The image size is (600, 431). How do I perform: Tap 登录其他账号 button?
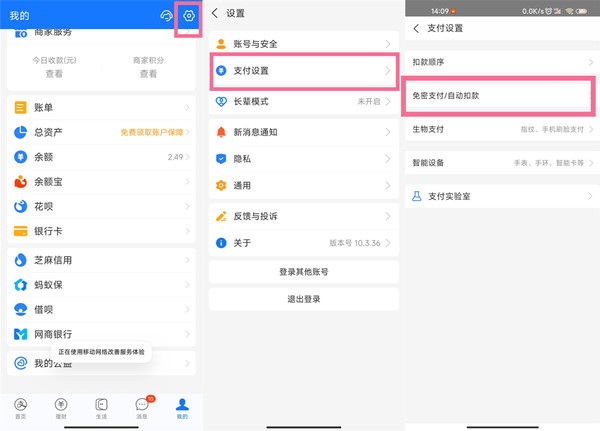(304, 272)
